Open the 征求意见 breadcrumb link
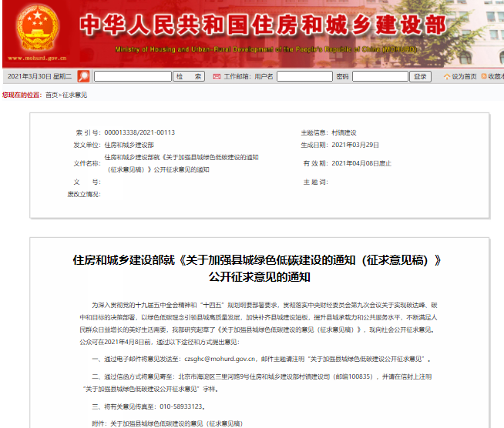Viewport: 504px width, 428px height. coord(75,95)
